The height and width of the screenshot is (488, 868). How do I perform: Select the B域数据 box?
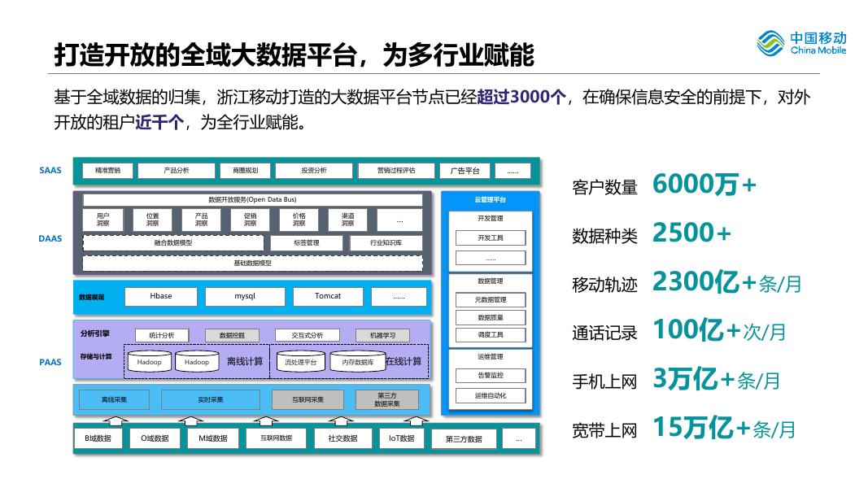point(98,438)
